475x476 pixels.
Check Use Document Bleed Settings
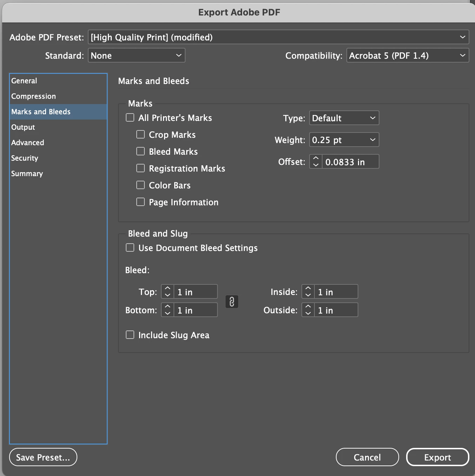[130, 247]
